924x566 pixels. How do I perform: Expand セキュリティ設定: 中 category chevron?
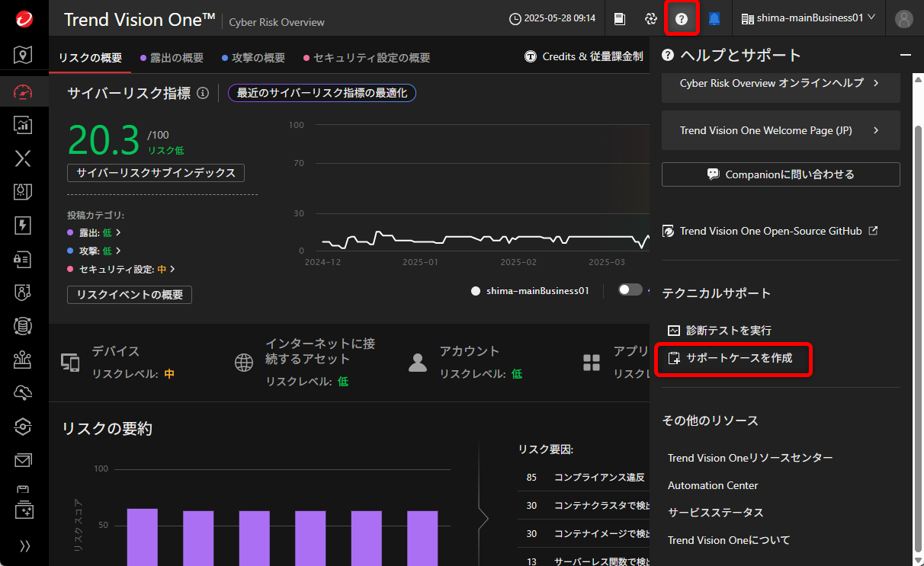click(x=173, y=269)
